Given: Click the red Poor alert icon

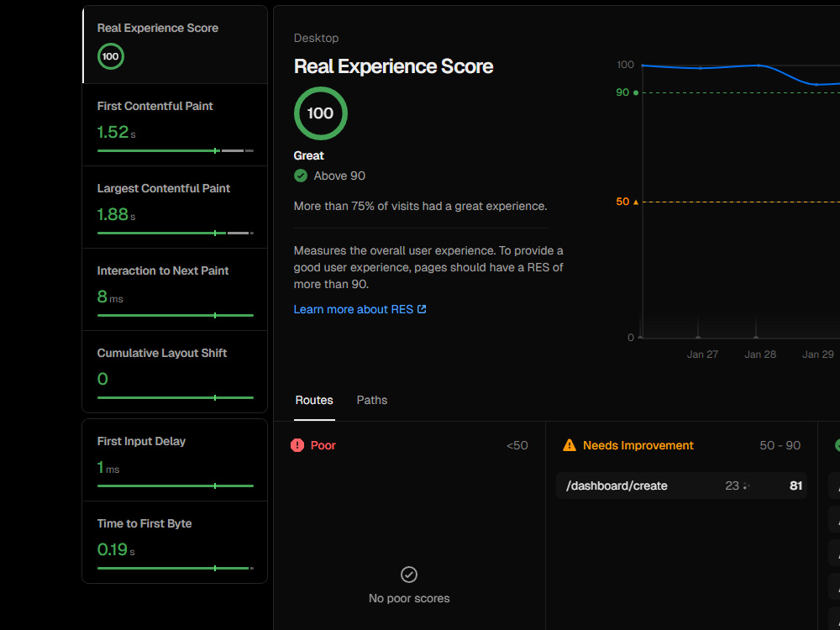Looking at the screenshot, I should coord(297,445).
